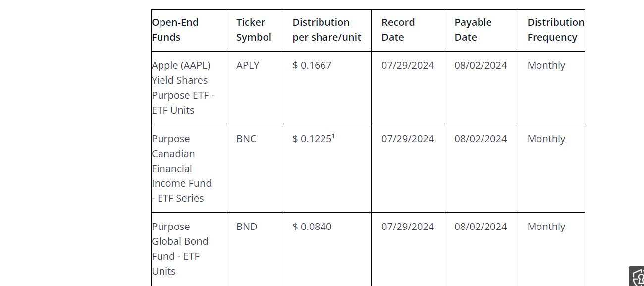Click the APLY ticker symbol cell
Viewport: 644px width, 286px height.
click(248, 65)
